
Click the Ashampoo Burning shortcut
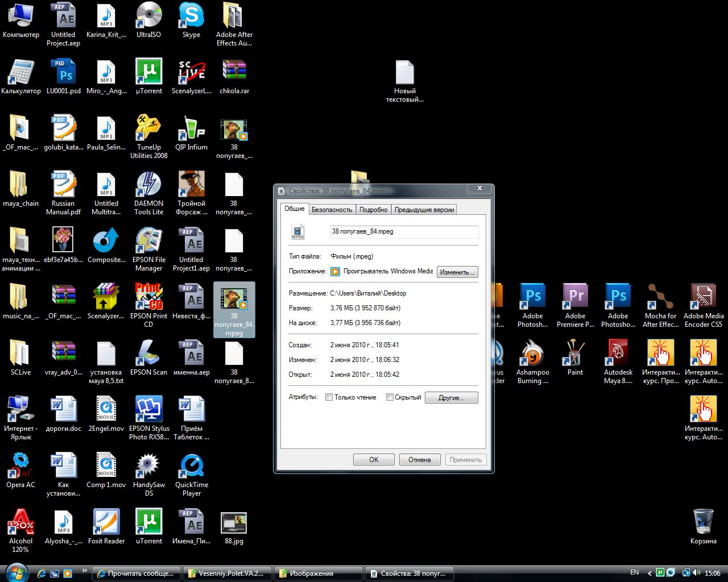[x=532, y=361]
